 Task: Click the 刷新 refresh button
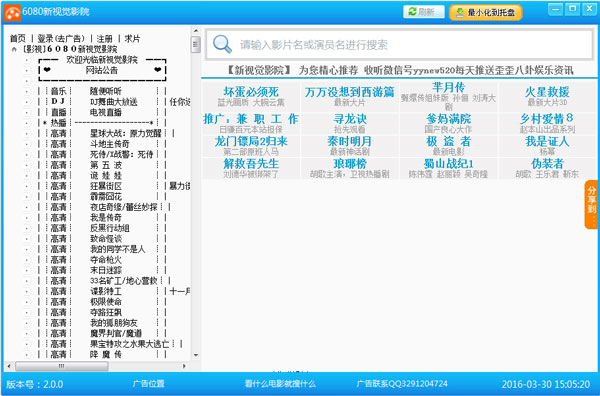point(424,12)
